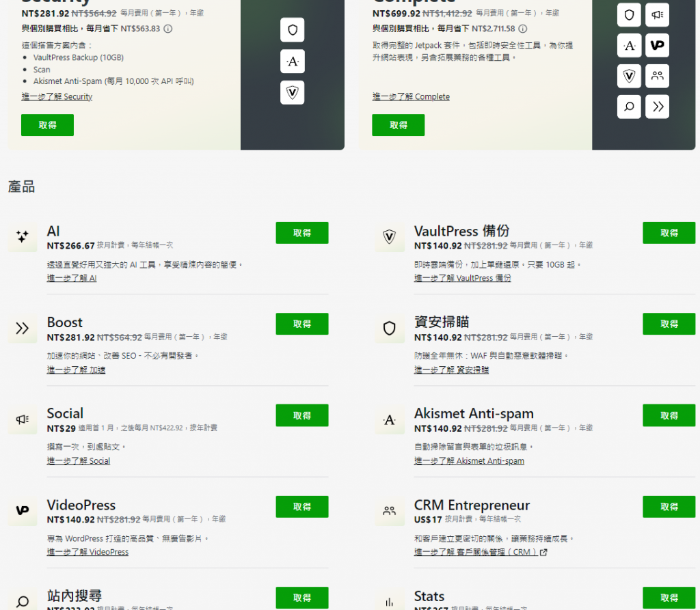Screen dimensions: 700x610
Task: Click the megaphone Social icon in Complete card
Action: (657, 15)
